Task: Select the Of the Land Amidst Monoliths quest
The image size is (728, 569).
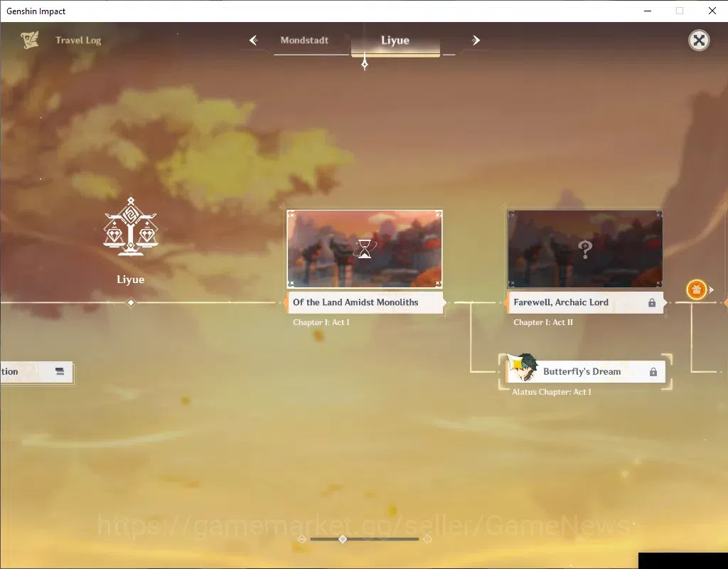Action: click(x=365, y=302)
